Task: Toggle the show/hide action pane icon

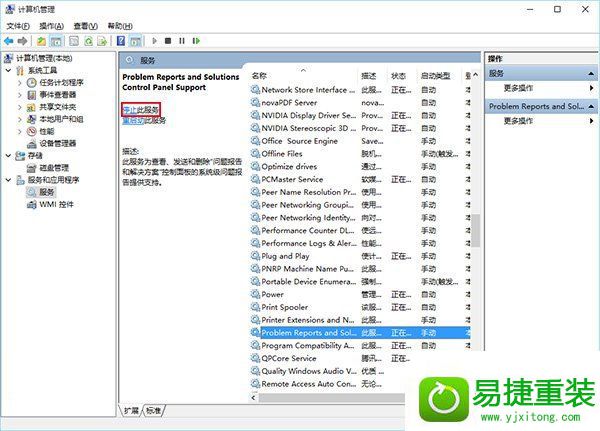Action: 135,41
